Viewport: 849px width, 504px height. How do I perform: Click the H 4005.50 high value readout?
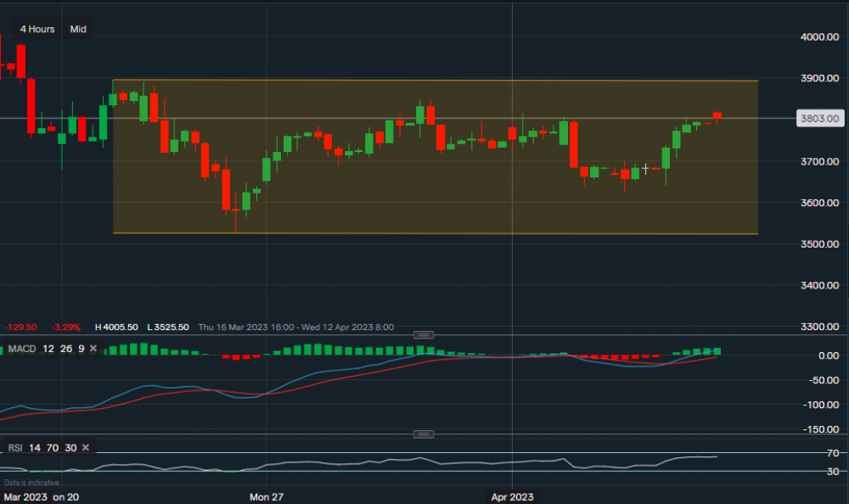coord(118,327)
